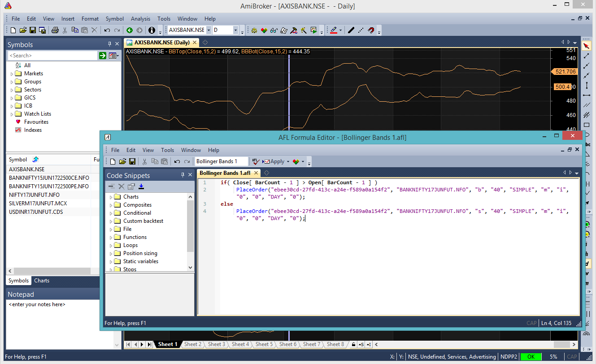The width and height of the screenshot is (596, 364).
Task: Expand the Charts snippets folder
Action: 111,197
